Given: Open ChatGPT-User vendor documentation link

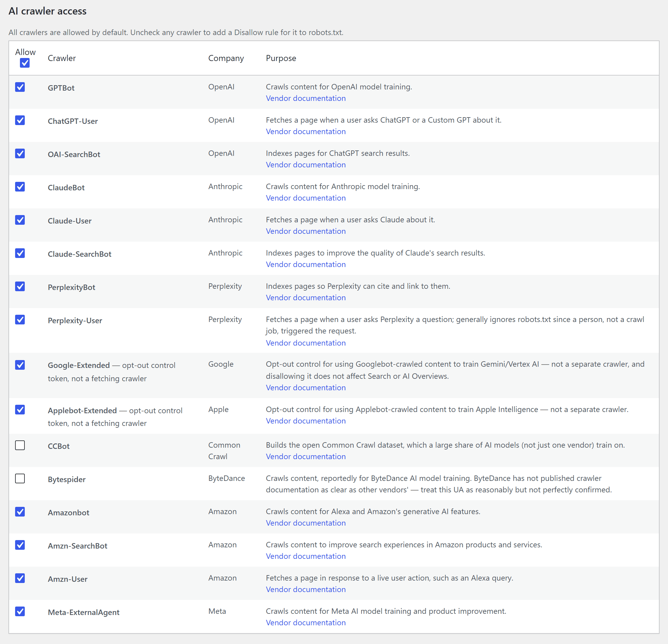Looking at the screenshot, I should pyautogui.click(x=306, y=132).
